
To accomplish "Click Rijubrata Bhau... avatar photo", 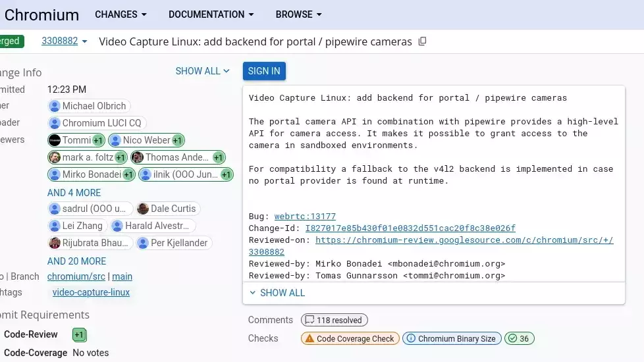I will (x=54, y=243).
